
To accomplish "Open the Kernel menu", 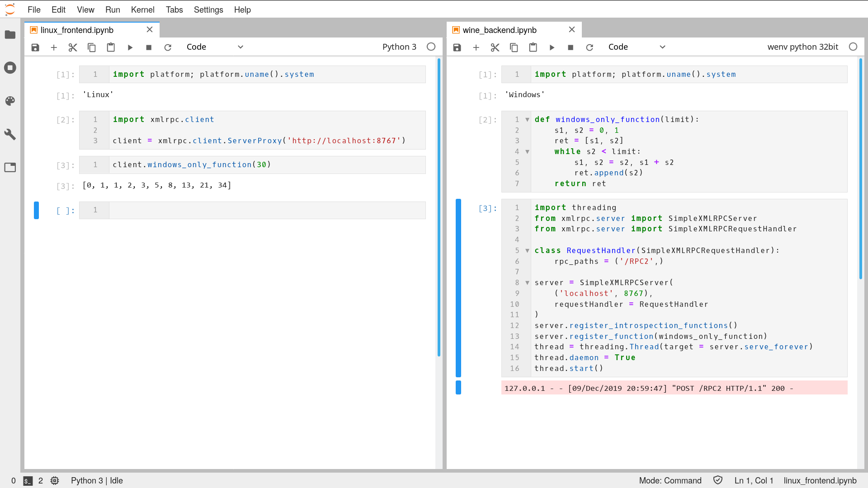I will (142, 9).
